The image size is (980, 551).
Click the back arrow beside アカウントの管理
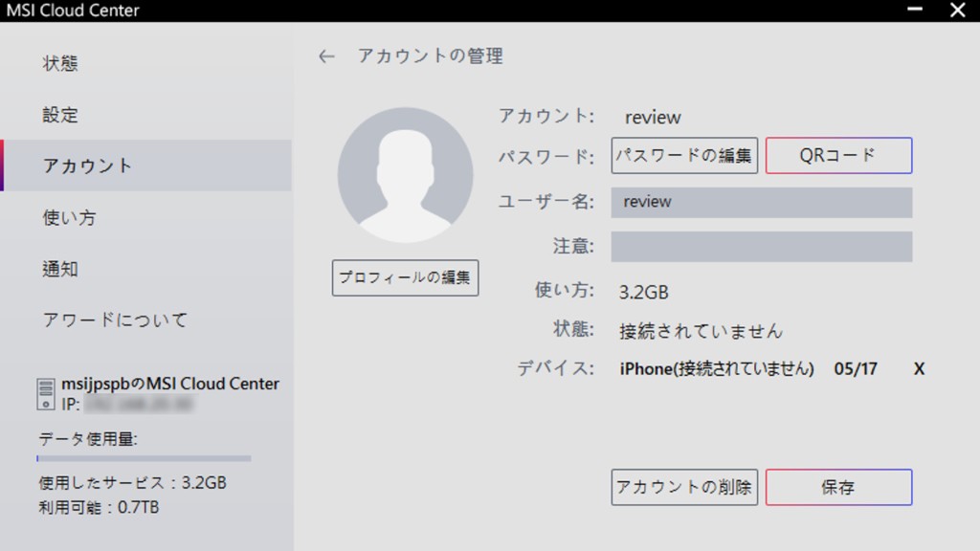[326, 57]
